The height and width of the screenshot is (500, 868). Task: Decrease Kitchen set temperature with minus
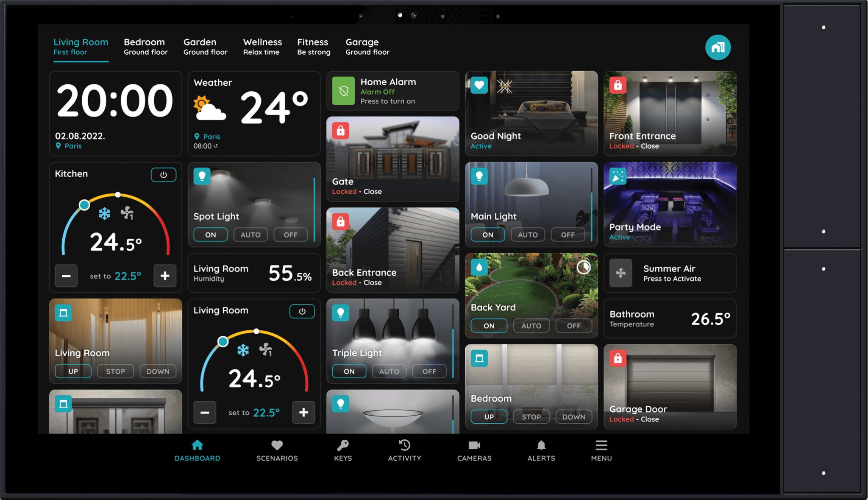coord(66,276)
